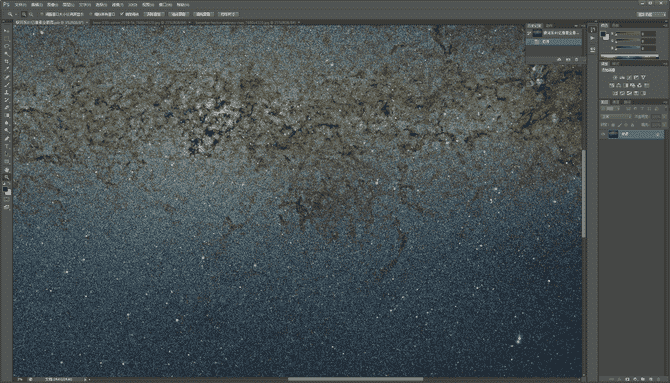
Task: Switch to the Channels tab
Action: pos(616,102)
